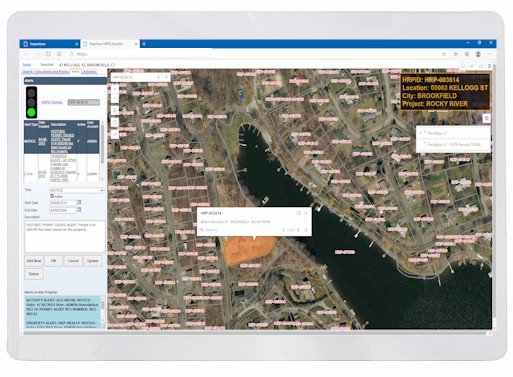Click the map search magnifier icon

(166, 77)
